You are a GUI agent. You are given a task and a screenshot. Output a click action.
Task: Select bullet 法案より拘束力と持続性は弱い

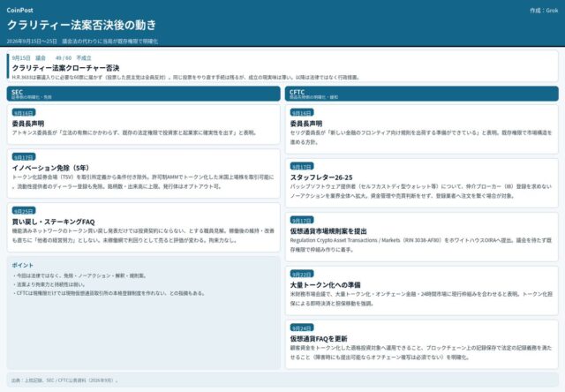click(49, 284)
